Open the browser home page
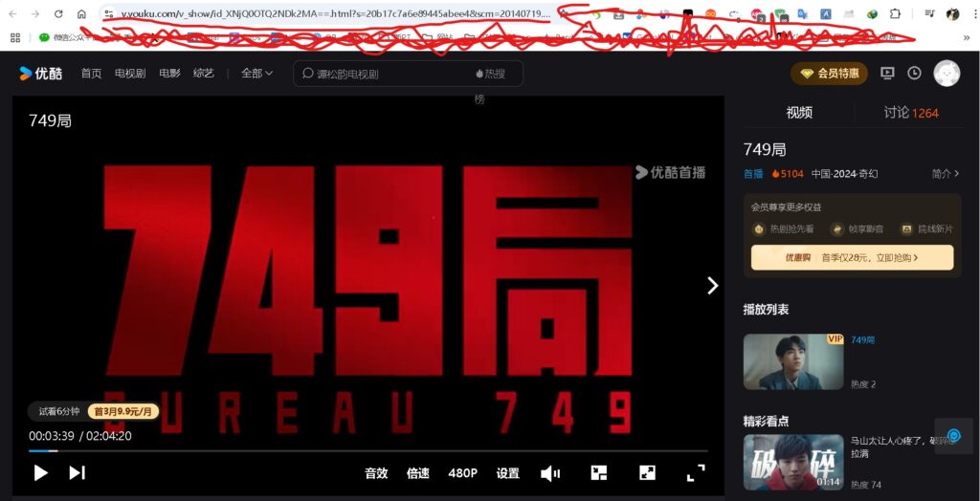This screenshot has height=501, width=980. pos(81,13)
